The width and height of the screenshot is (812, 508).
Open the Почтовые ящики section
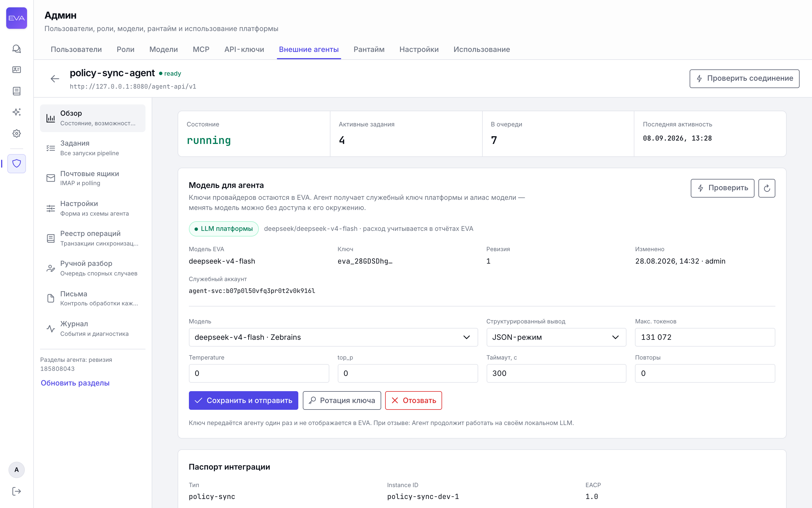[92, 178]
